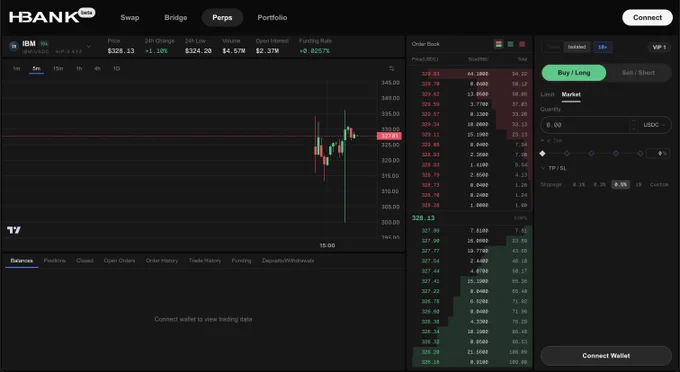680x372 pixels.
Task: Click the white slider handle at 0%
Action: 543,153
